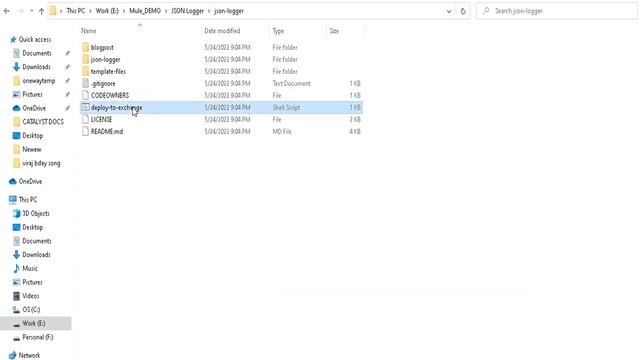Open Videos under This PC

(x=31, y=296)
